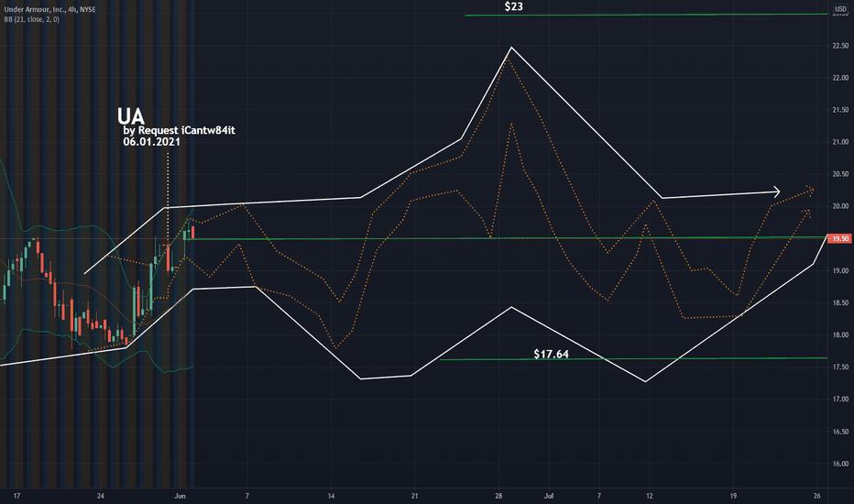Click the Under Armour, Inc. chart title
Image resolution: width=854 pixels, height=504 pixels.
pyautogui.click(x=49, y=9)
